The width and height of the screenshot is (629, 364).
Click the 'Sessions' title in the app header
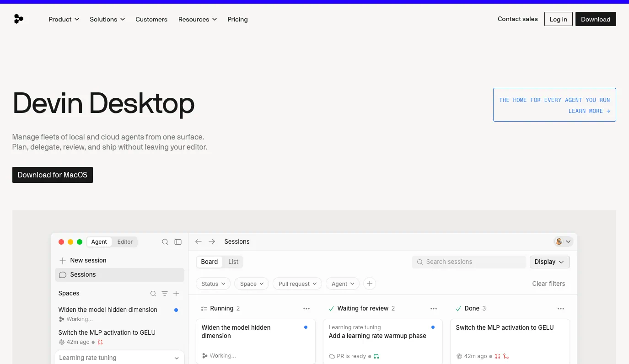[x=237, y=242]
